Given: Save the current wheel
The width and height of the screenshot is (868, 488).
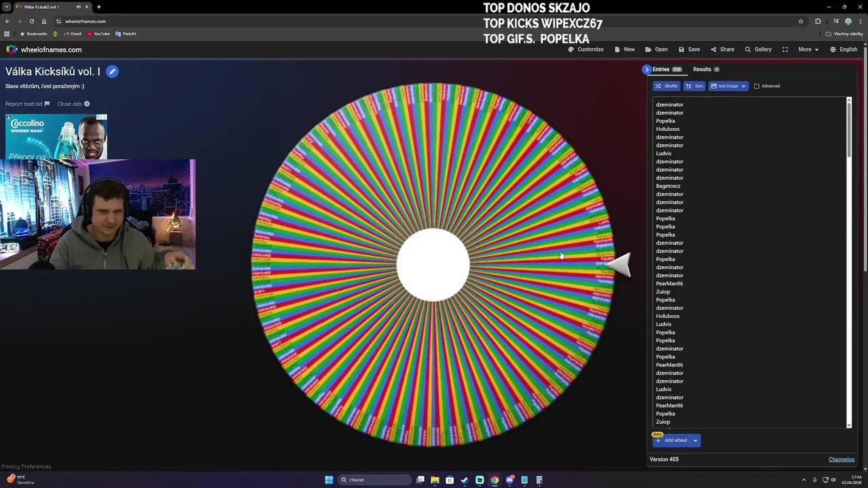Looking at the screenshot, I should pyautogui.click(x=689, y=49).
